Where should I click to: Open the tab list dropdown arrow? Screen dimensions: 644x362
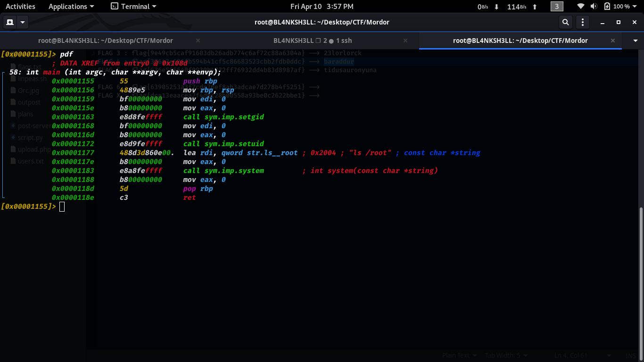coord(635,41)
